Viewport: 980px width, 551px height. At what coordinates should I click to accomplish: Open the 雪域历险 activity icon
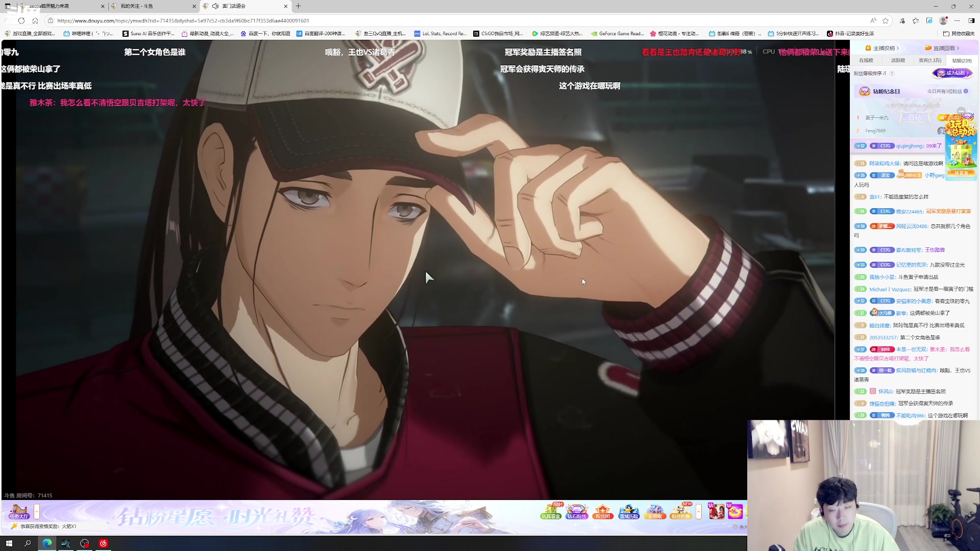(629, 511)
